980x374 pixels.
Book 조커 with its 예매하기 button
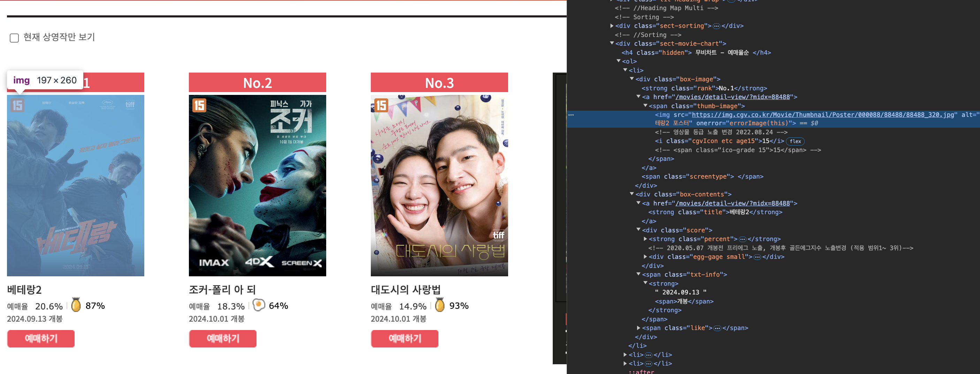[223, 338]
